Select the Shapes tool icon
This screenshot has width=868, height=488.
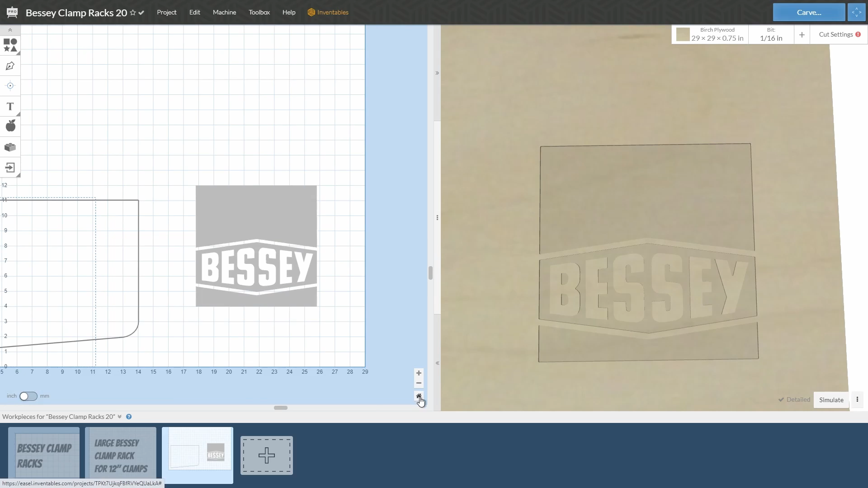[10, 45]
